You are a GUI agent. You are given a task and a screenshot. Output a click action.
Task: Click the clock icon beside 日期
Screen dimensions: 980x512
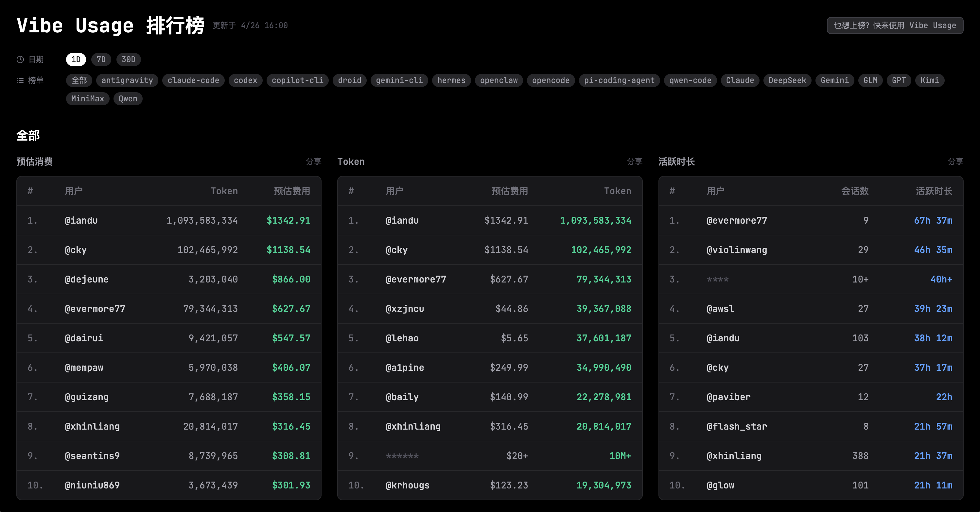20,59
